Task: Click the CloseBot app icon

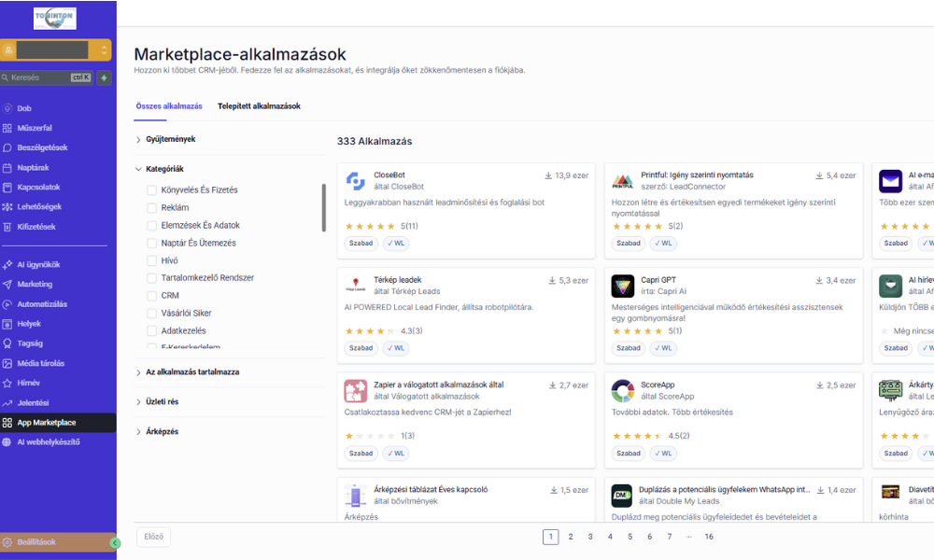Action: tap(355, 181)
